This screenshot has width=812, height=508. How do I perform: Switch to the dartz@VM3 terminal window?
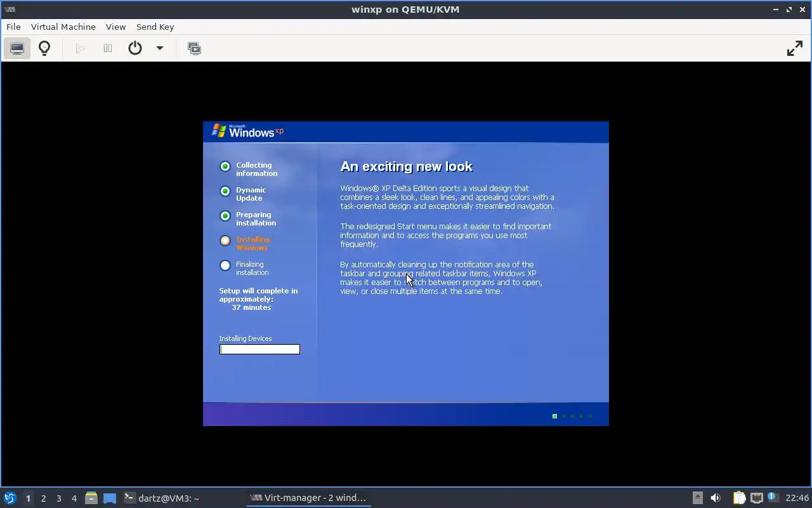point(162,498)
